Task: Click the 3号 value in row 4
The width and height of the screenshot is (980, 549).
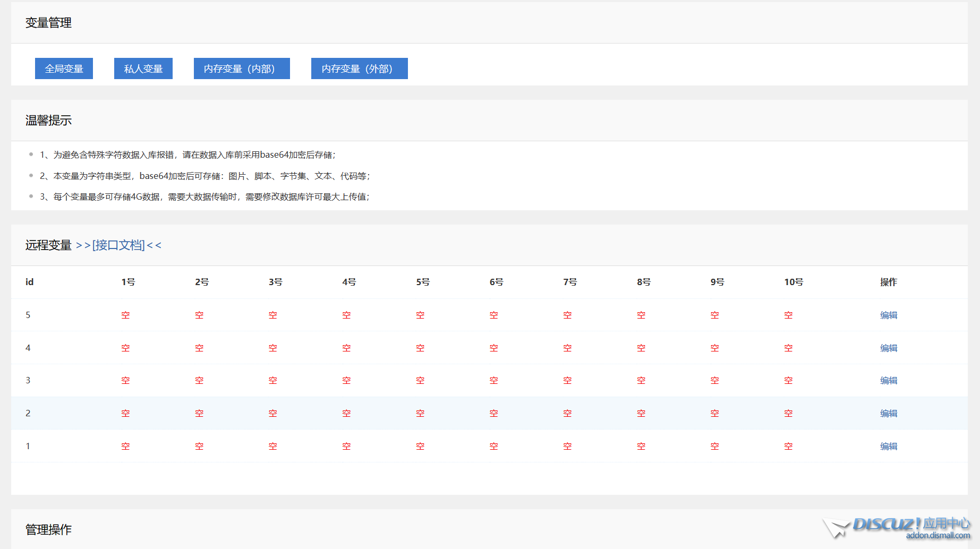Action: tap(272, 348)
